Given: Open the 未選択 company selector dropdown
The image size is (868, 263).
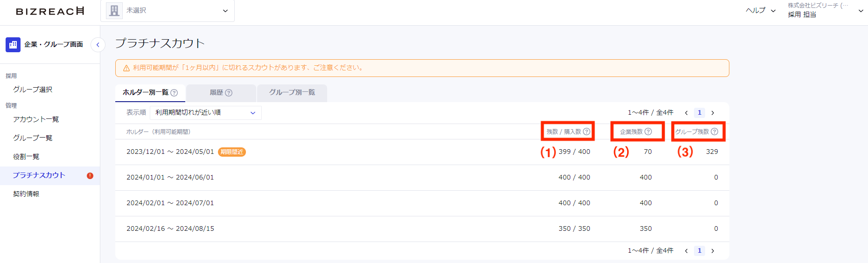Looking at the screenshot, I should [168, 11].
